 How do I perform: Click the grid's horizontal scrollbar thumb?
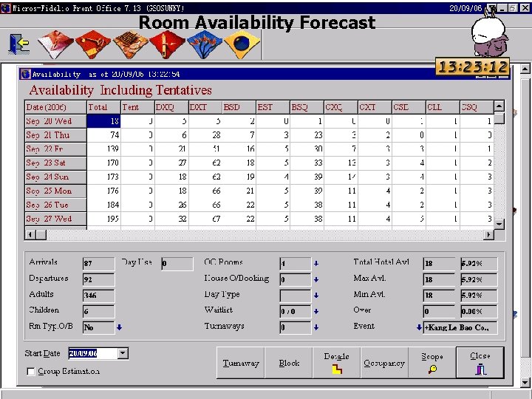pyautogui.click(x=41, y=234)
